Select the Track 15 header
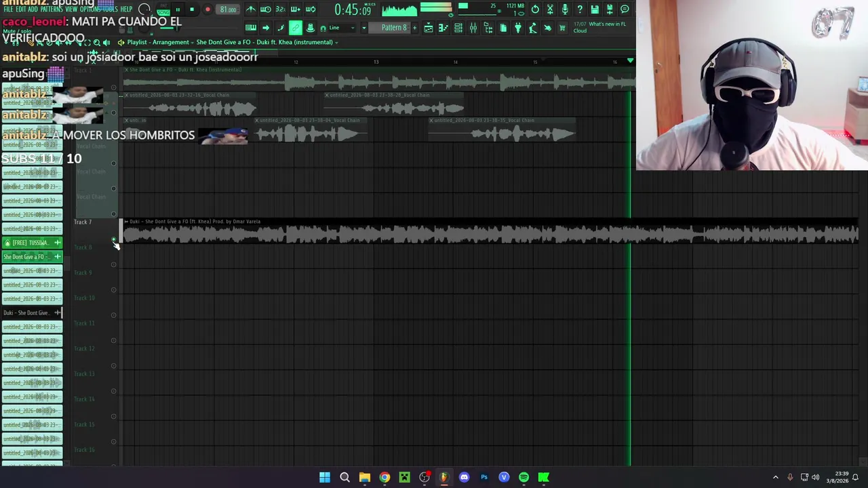 point(95,433)
